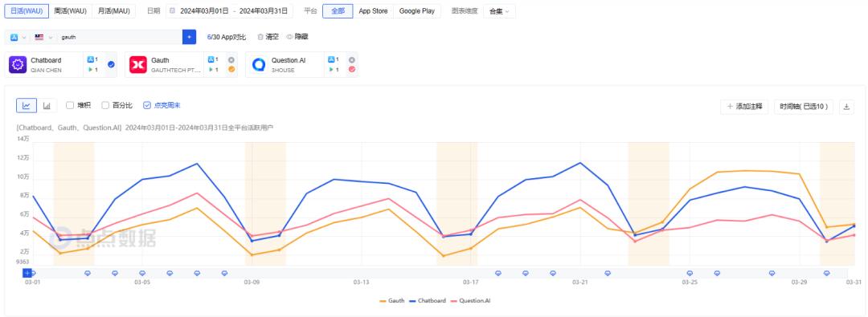Viewport: 868px width, 317px height.
Task: Click the 隐藏 hide button with eye icon
Action: coord(297,37)
